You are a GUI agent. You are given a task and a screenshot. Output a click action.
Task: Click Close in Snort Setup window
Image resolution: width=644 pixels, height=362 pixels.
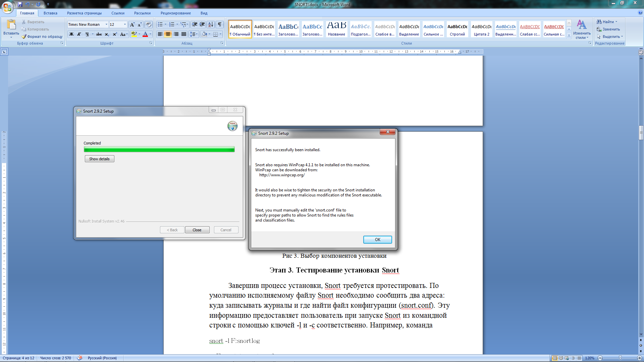click(197, 230)
